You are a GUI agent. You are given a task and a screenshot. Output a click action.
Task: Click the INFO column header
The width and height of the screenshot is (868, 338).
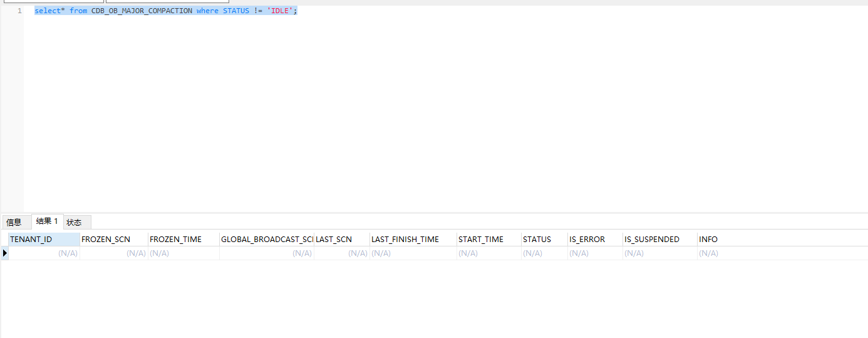point(708,239)
